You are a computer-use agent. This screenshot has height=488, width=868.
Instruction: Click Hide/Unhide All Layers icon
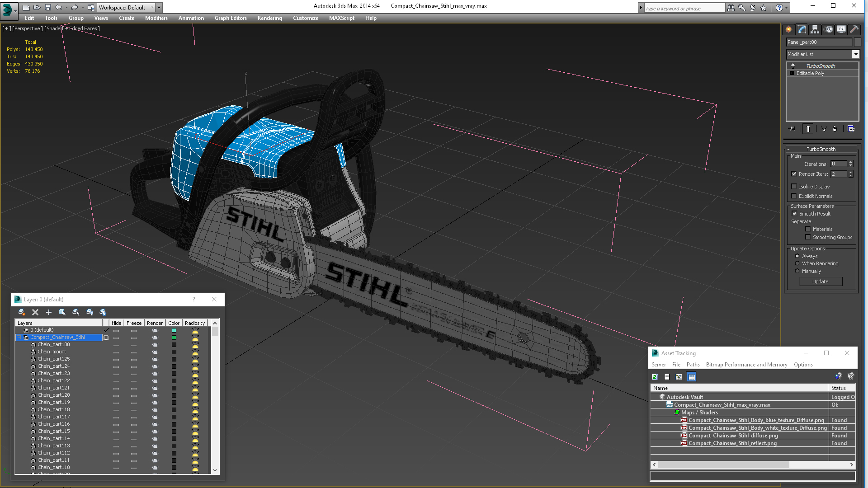90,312
